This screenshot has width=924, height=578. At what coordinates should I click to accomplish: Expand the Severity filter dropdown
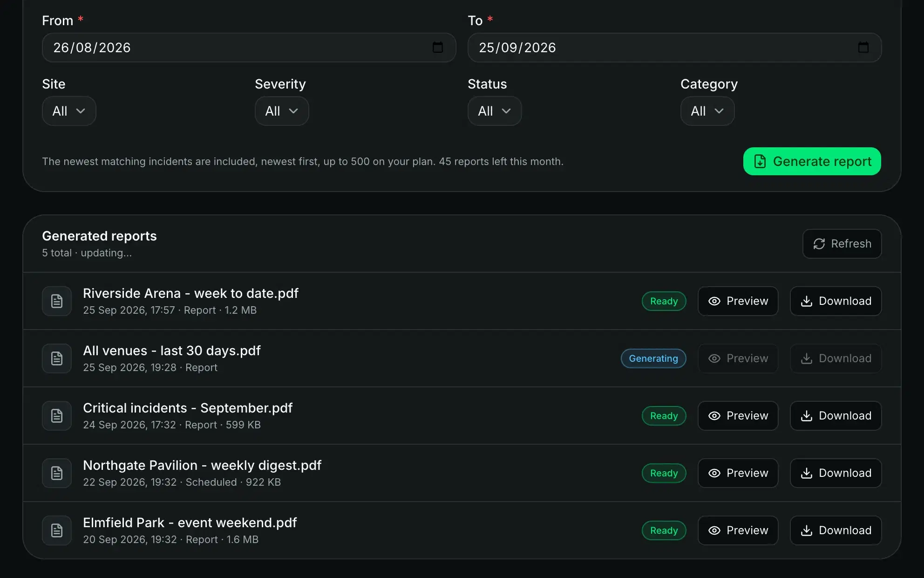click(x=282, y=111)
